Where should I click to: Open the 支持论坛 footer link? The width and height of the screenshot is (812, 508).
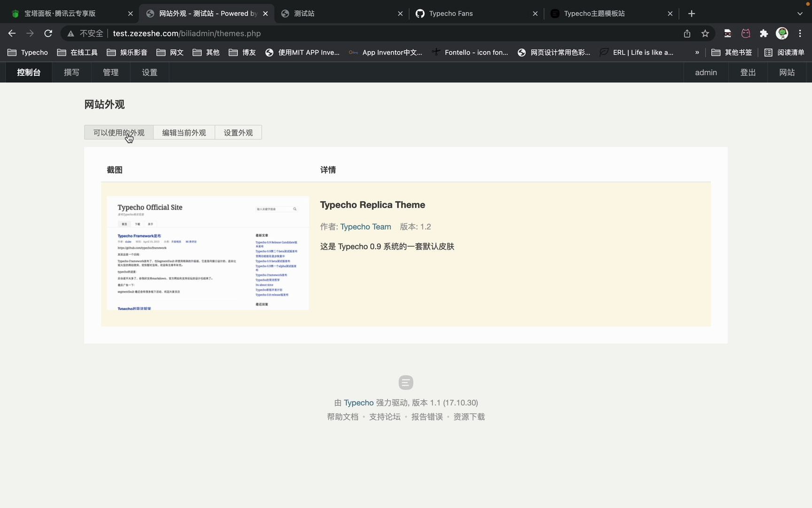pyautogui.click(x=385, y=417)
